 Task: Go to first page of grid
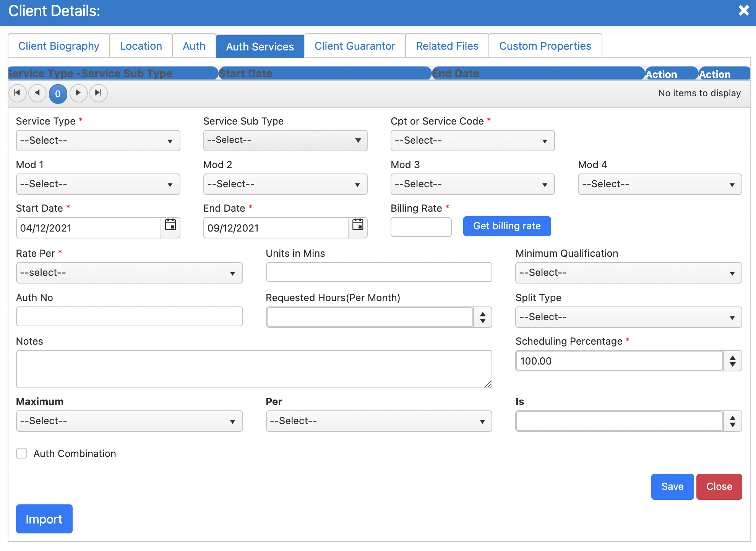(17, 93)
